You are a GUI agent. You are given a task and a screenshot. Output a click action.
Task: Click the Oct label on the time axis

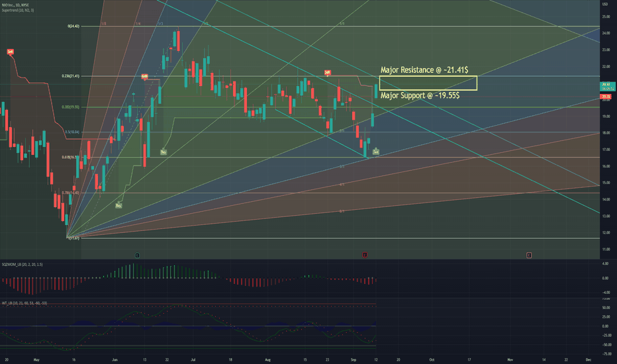point(432,359)
